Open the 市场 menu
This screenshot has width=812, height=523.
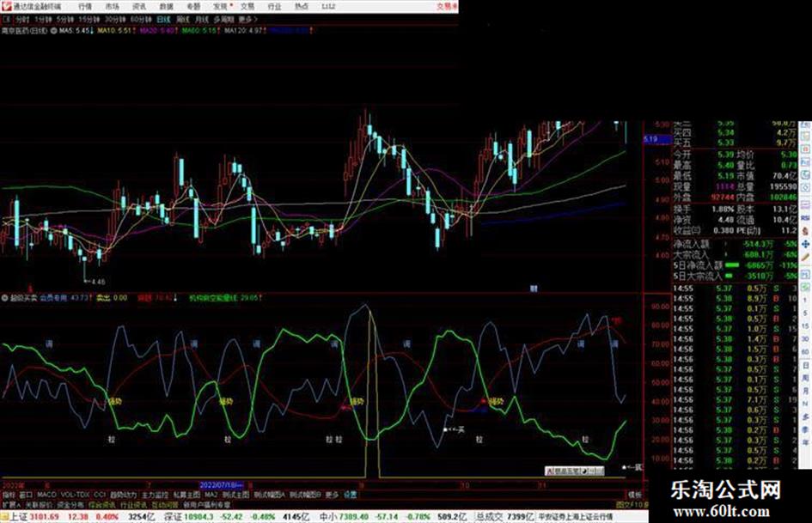[112, 7]
